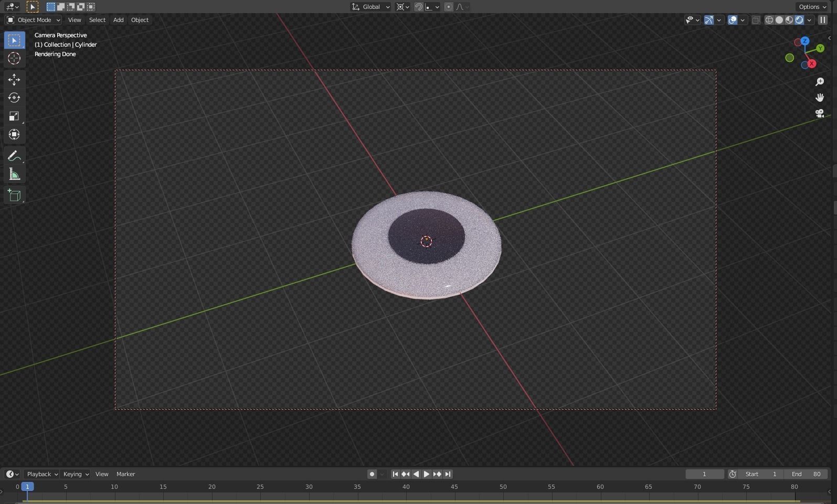Image resolution: width=837 pixels, height=504 pixels.
Task: Open the timeline View menu
Action: pyautogui.click(x=102, y=474)
